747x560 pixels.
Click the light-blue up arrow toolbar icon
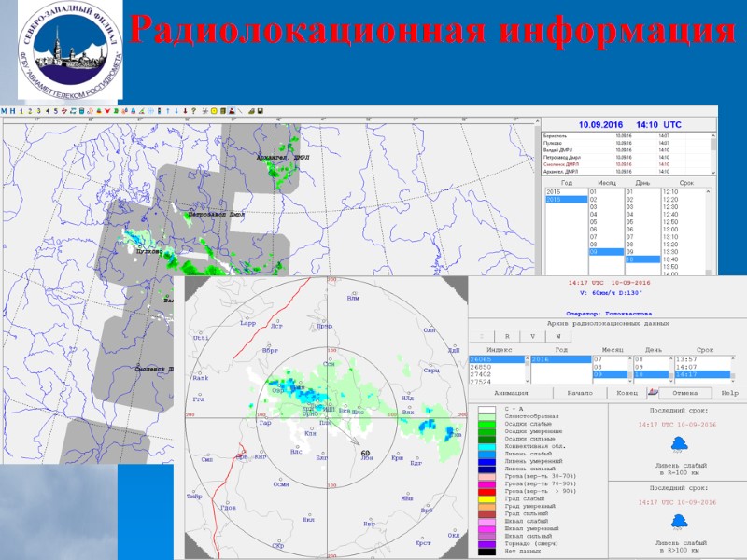168,111
